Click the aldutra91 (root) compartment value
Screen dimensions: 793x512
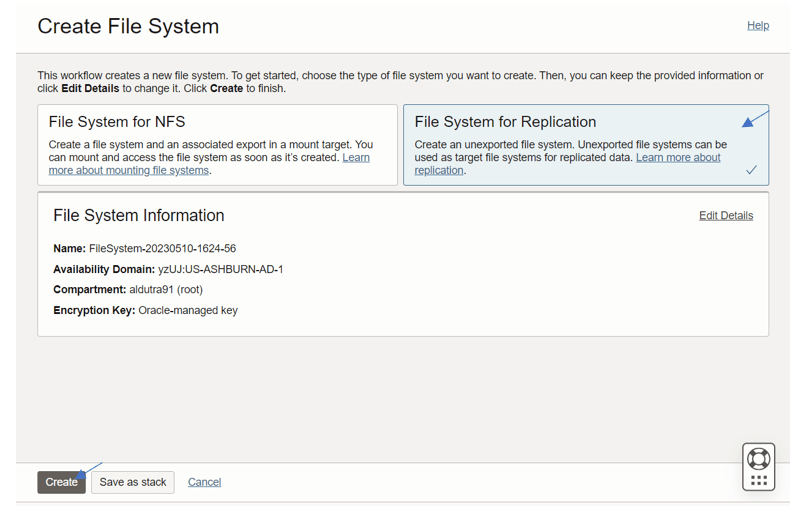pos(166,289)
